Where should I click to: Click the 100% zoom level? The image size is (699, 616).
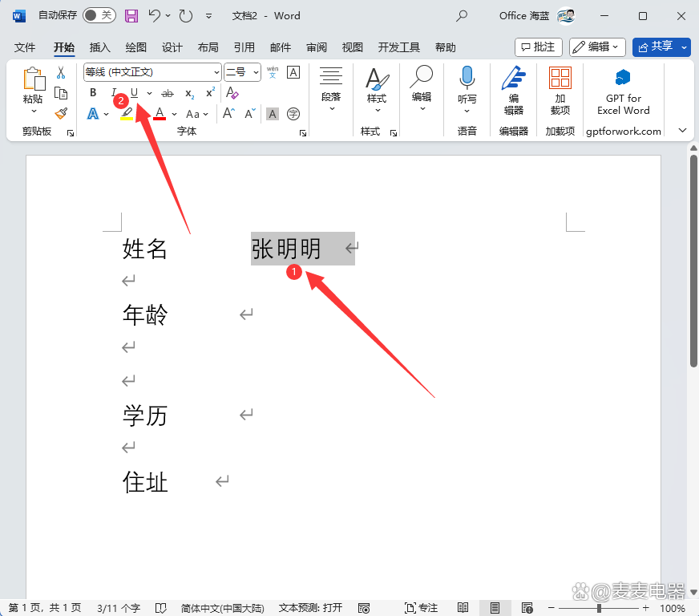(x=673, y=608)
